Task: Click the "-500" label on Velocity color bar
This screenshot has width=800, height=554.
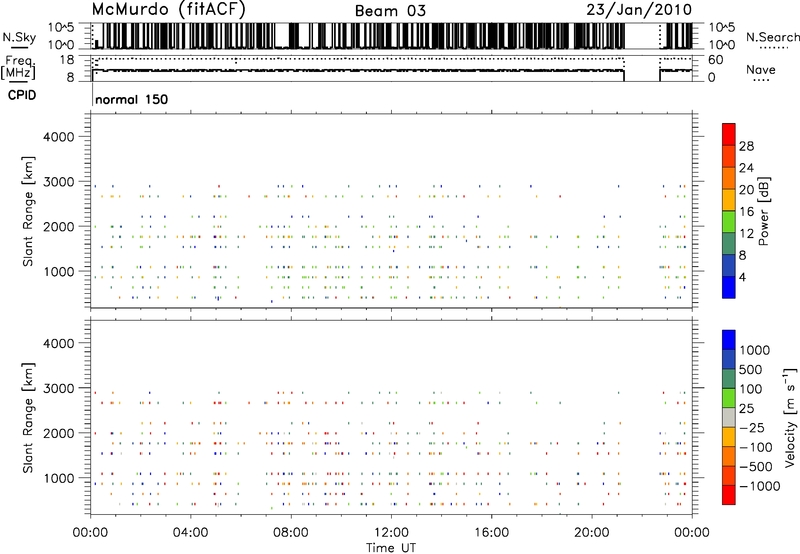Action: pos(756,467)
